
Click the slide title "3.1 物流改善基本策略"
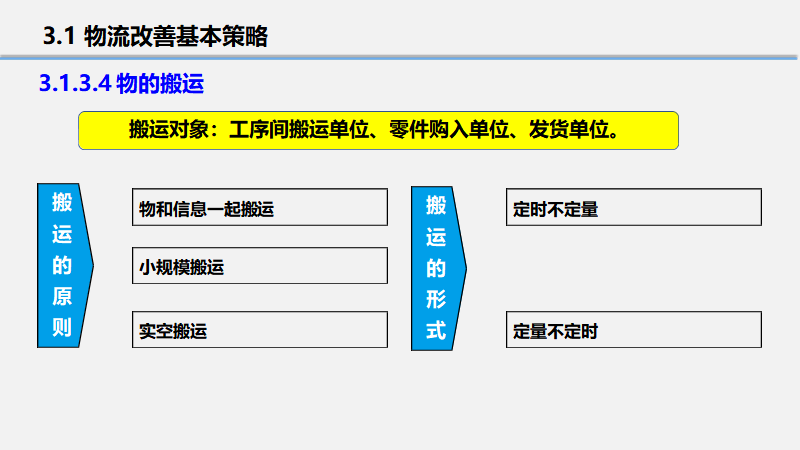(x=155, y=36)
